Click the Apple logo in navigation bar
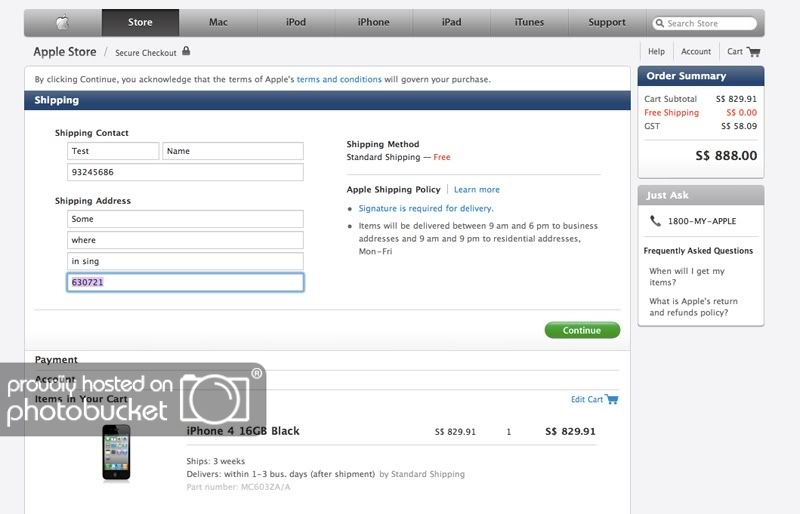This screenshot has width=800, height=514. pos(62,22)
